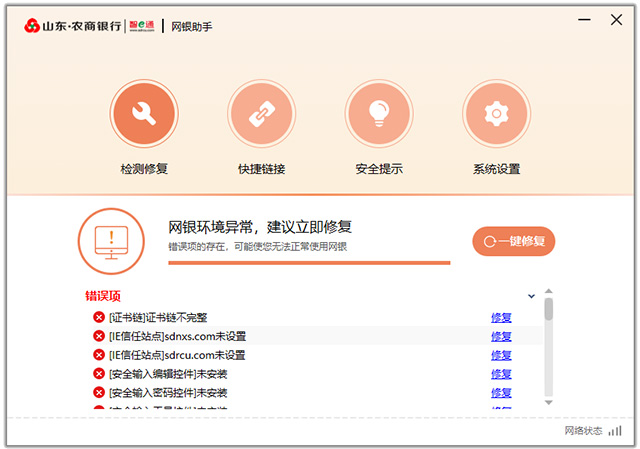Click 修复 link for 证书链不完整
The image size is (640, 449).
coord(501,318)
